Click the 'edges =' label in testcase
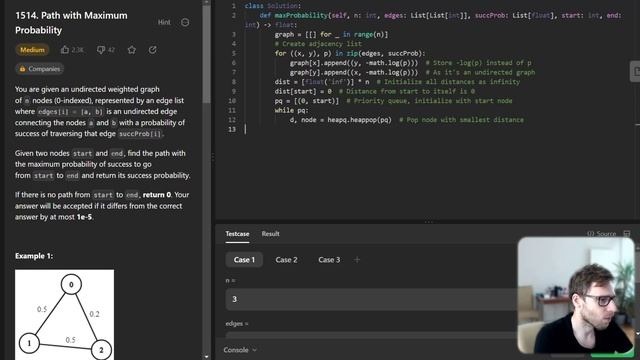The width and height of the screenshot is (640, 360). [x=237, y=324]
